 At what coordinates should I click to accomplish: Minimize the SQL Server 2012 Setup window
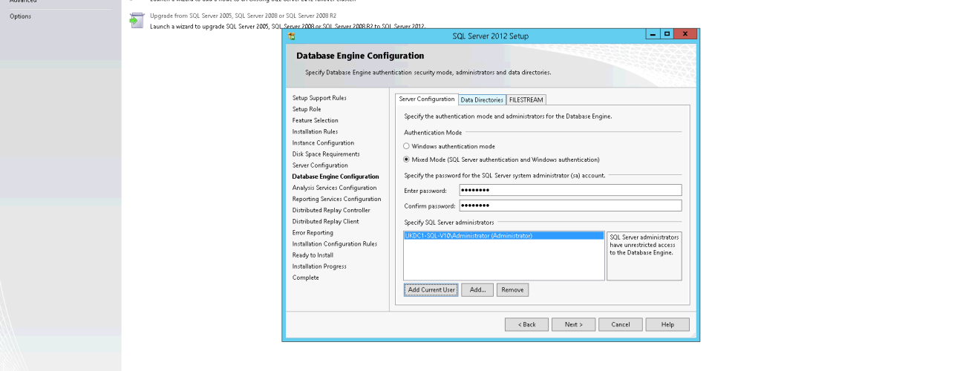[653, 35]
